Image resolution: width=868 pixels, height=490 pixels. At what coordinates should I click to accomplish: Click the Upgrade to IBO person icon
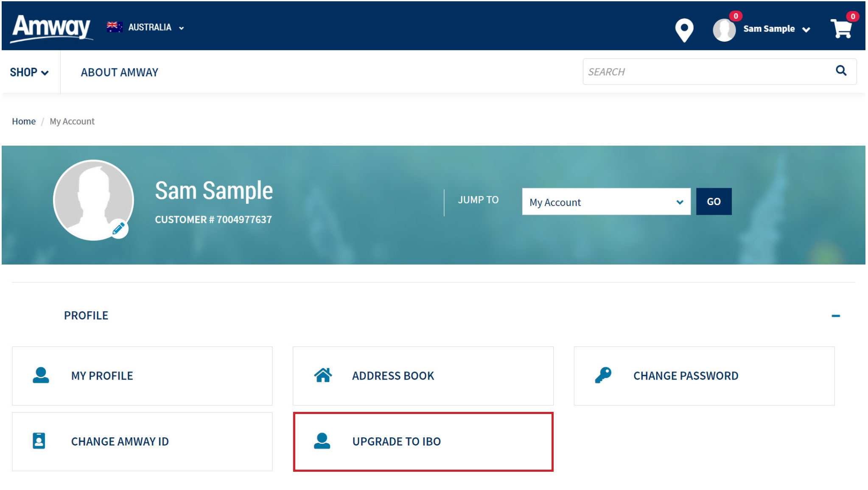tap(322, 441)
